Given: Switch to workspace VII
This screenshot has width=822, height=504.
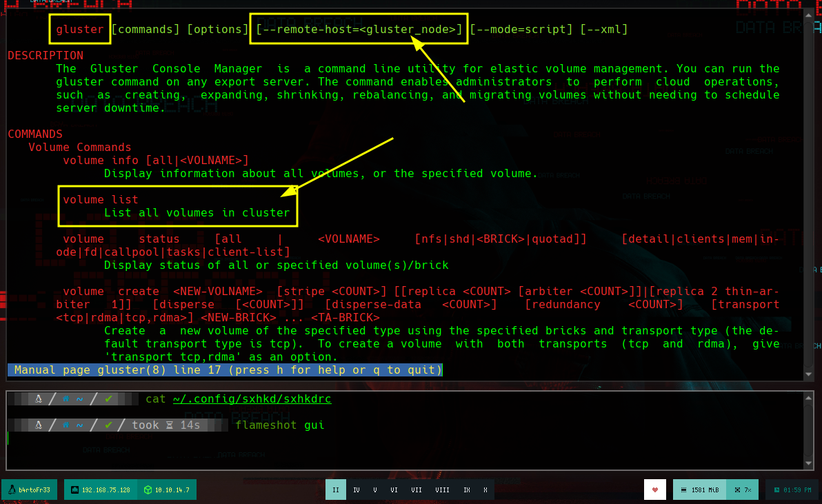Looking at the screenshot, I should (417, 490).
